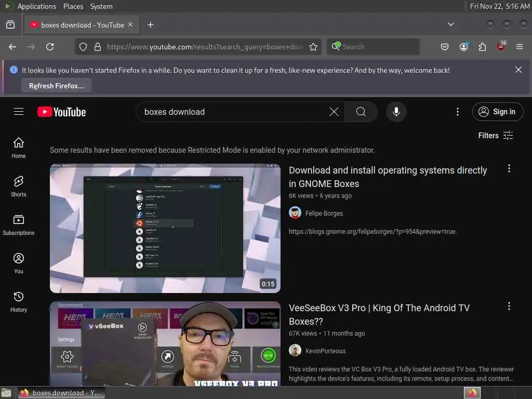Click the Sign in button

(498, 112)
